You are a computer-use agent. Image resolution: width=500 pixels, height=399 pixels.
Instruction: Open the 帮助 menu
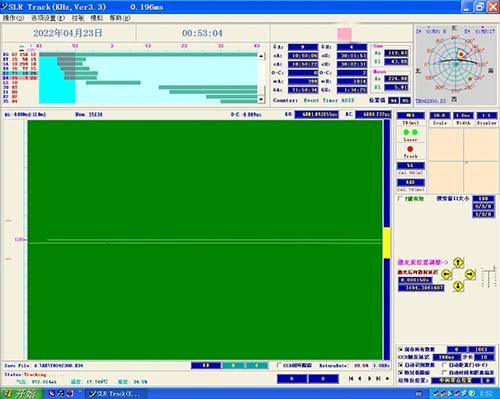click(120, 18)
